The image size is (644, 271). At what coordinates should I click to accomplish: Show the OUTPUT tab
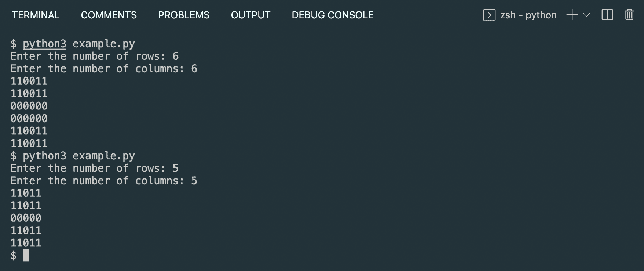pyautogui.click(x=250, y=15)
